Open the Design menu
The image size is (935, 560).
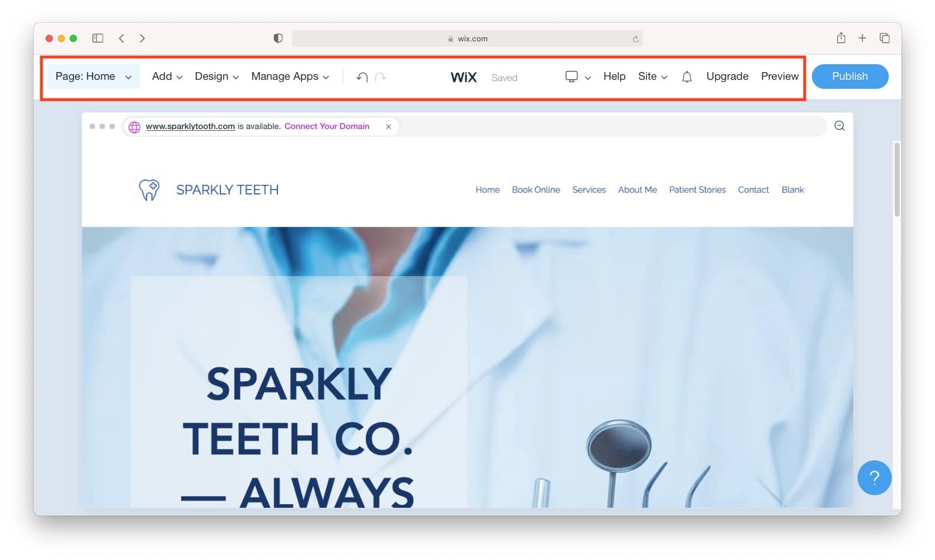(x=217, y=76)
